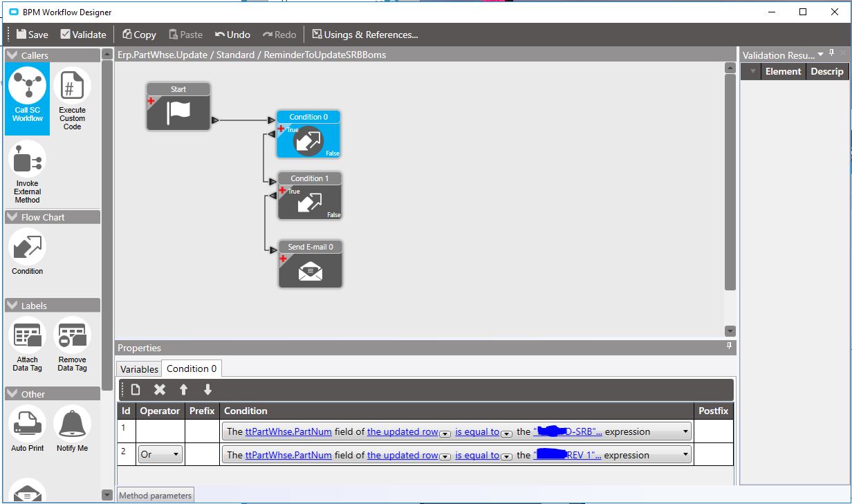This screenshot has width=852, height=504.
Task: Click ttPartWhse.PartNum link in row 2
Action: point(288,455)
